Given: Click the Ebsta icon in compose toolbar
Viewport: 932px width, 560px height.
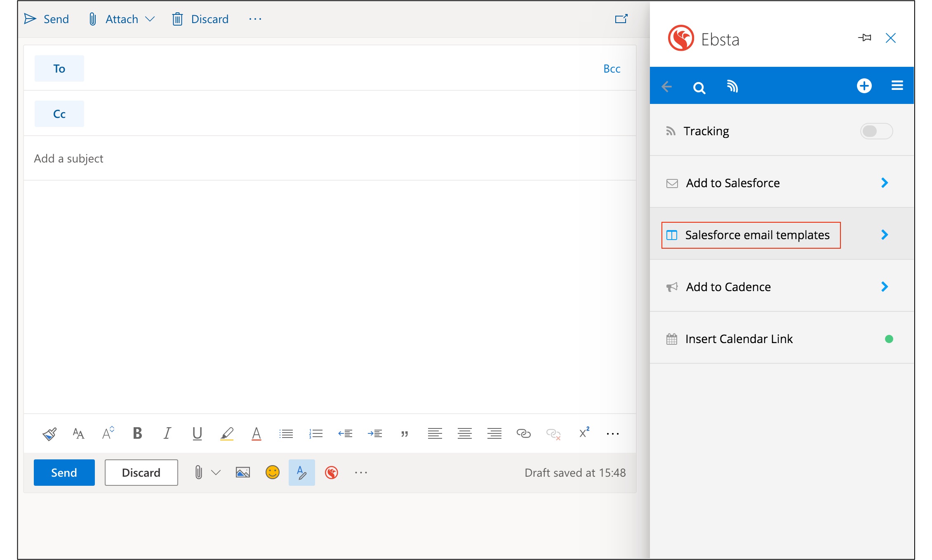Looking at the screenshot, I should point(332,473).
